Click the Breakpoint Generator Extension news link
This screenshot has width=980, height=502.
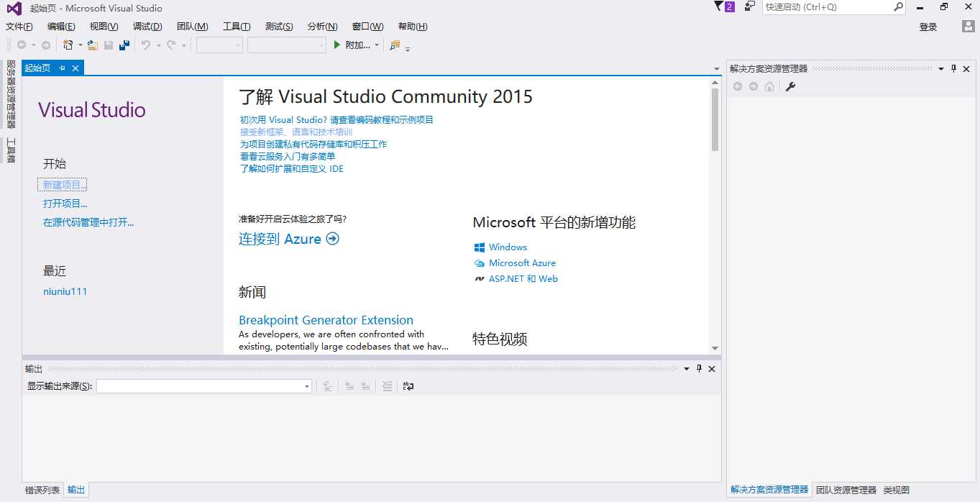pyautogui.click(x=326, y=320)
